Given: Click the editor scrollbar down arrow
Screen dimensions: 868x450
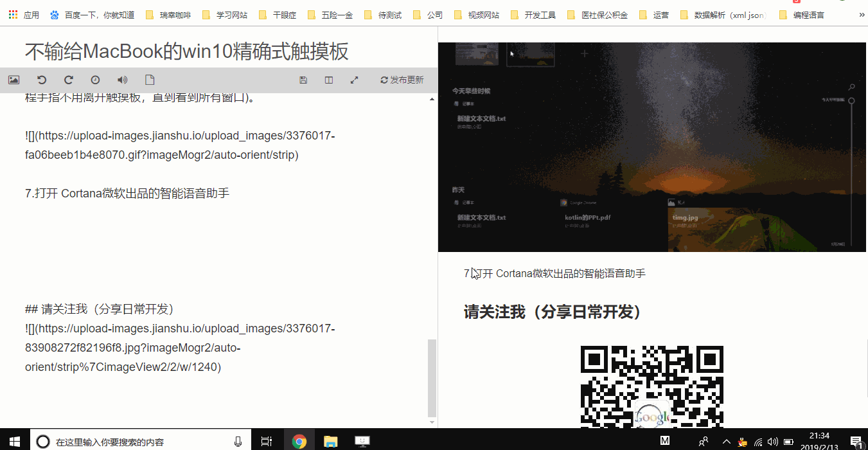Looking at the screenshot, I should (432, 422).
